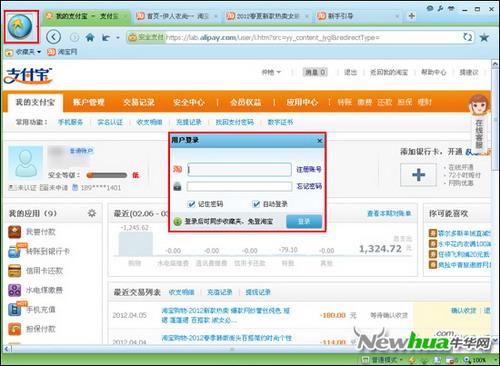This screenshot has height=366, width=500.
Task: Click the 淘宝网 favorites bar shortcut
Action: 62,52
